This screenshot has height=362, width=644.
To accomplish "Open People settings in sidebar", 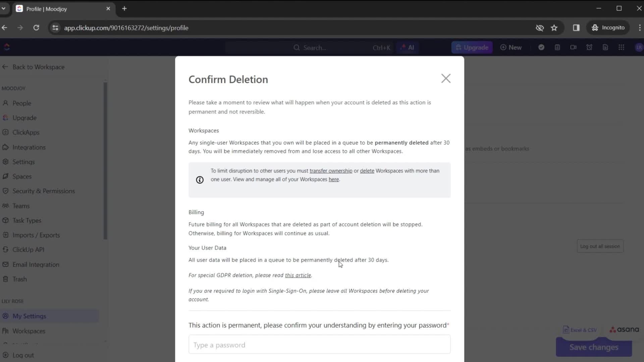I will 22,103.
